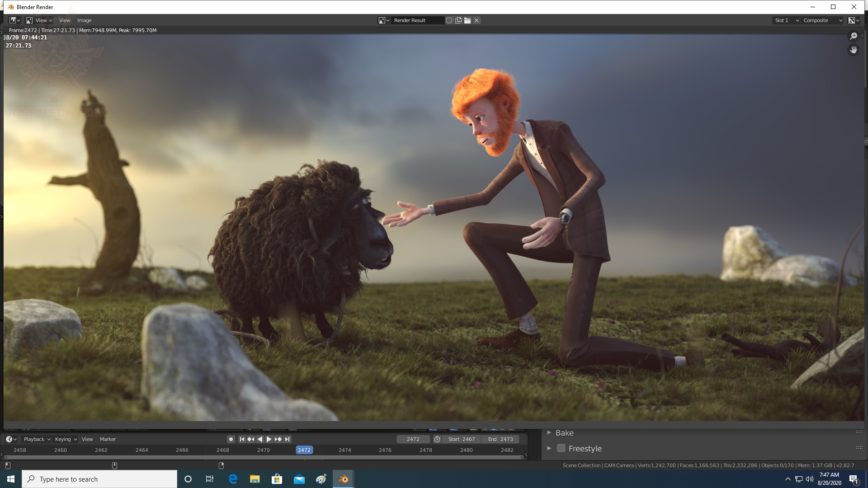Click the pan hand gizmo
868x488 pixels.
click(854, 50)
